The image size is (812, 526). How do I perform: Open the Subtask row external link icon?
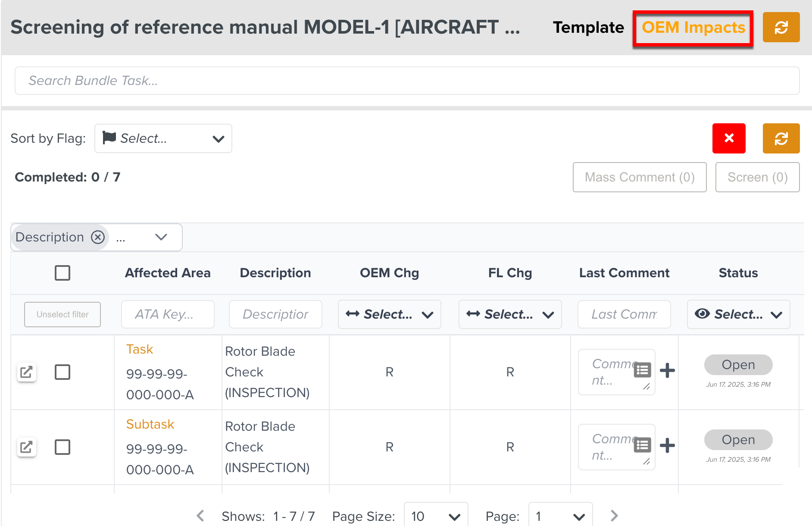(x=26, y=447)
